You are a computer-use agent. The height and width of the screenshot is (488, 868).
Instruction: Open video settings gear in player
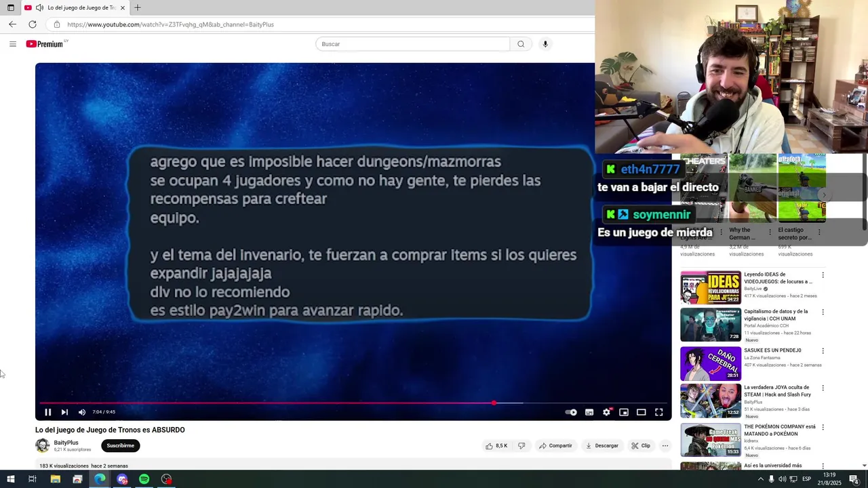pyautogui.click(x=607, y=412)
